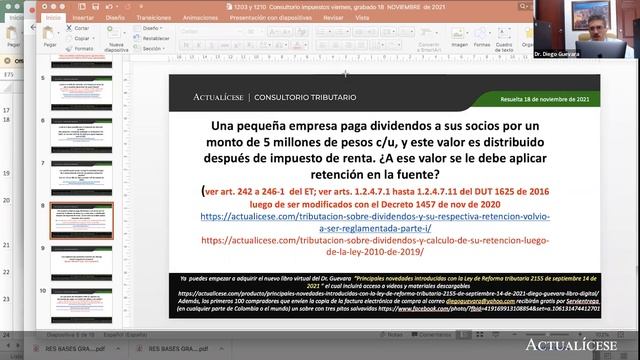
Task: Fit slide to window icon
Action: [620, 335]
